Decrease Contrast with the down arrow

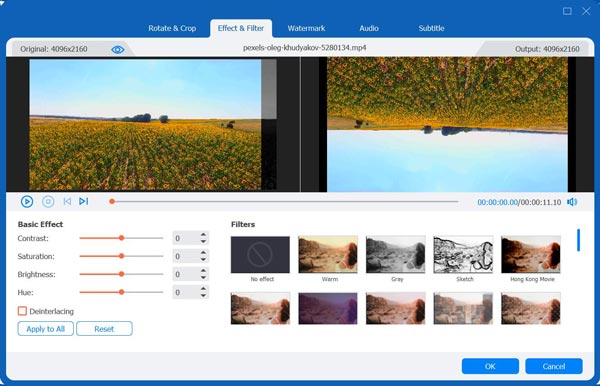203,242
